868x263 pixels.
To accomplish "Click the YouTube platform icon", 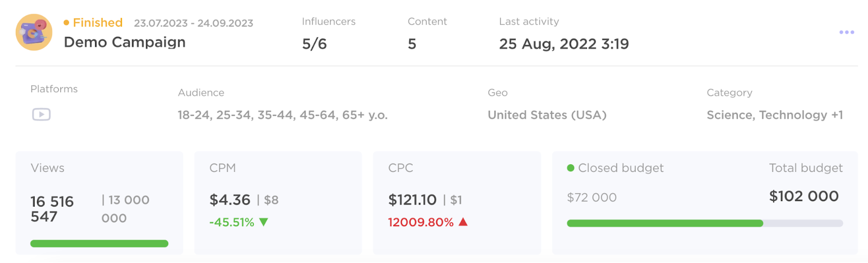I will coord(41,114).
